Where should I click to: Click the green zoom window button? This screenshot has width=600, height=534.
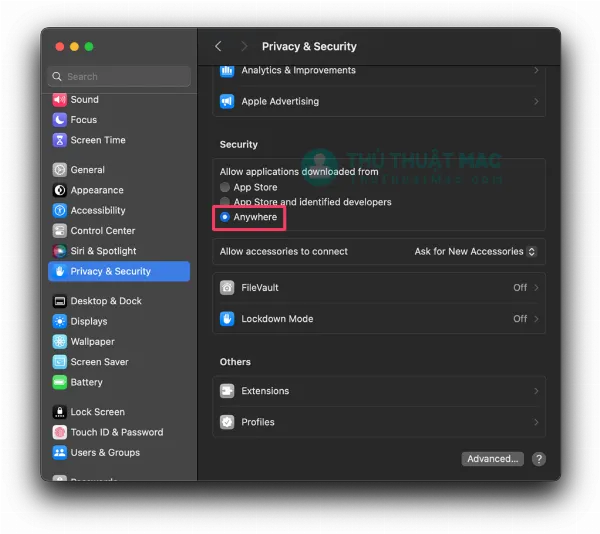pyautogui.click(x=89, y=47)
